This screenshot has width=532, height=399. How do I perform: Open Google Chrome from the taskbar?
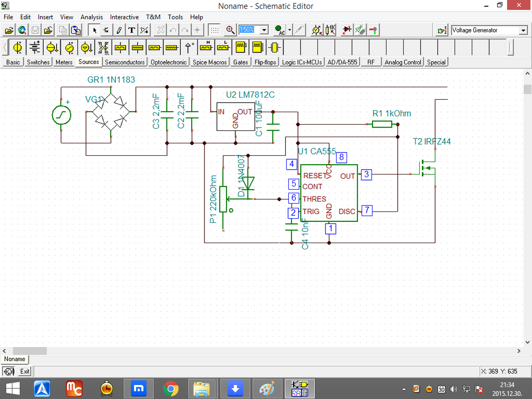[170, 389]
